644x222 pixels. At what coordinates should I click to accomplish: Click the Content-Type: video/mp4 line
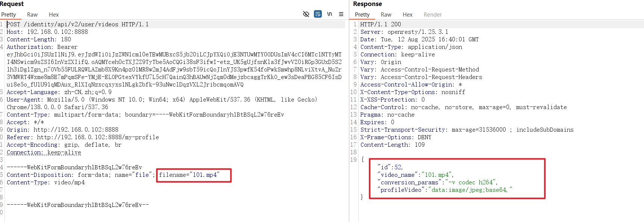(x=45, y=182)
